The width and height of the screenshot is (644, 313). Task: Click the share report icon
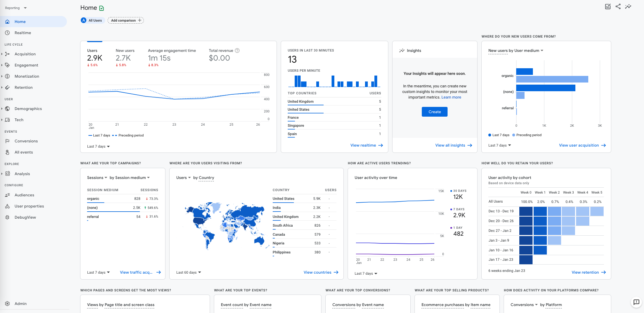click(x=618, y=7)
